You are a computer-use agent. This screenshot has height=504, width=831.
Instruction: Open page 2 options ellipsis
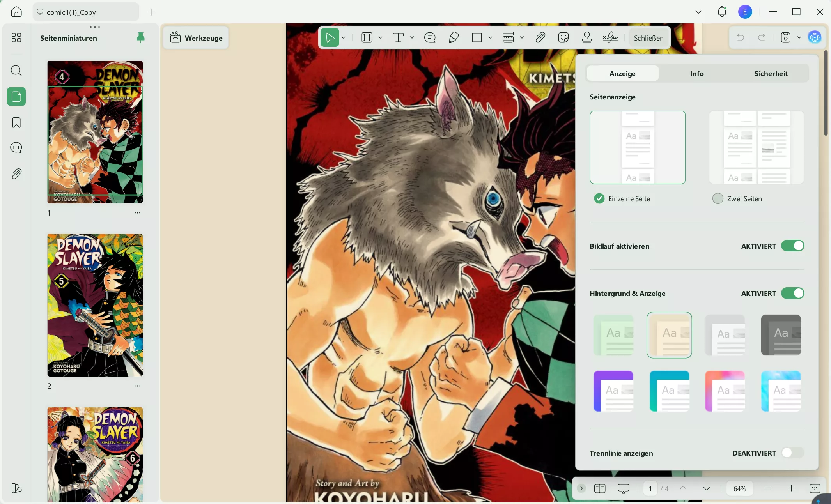[137, 386]
